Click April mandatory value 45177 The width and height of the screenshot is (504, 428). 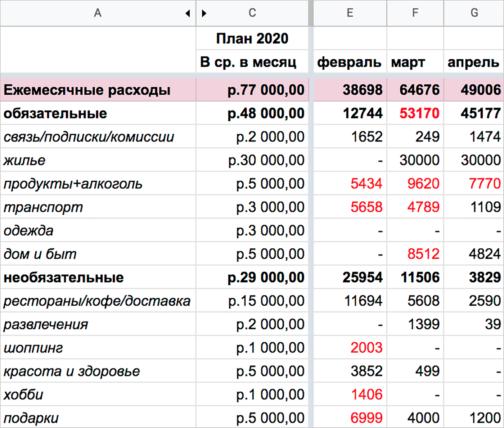(481, 113)
